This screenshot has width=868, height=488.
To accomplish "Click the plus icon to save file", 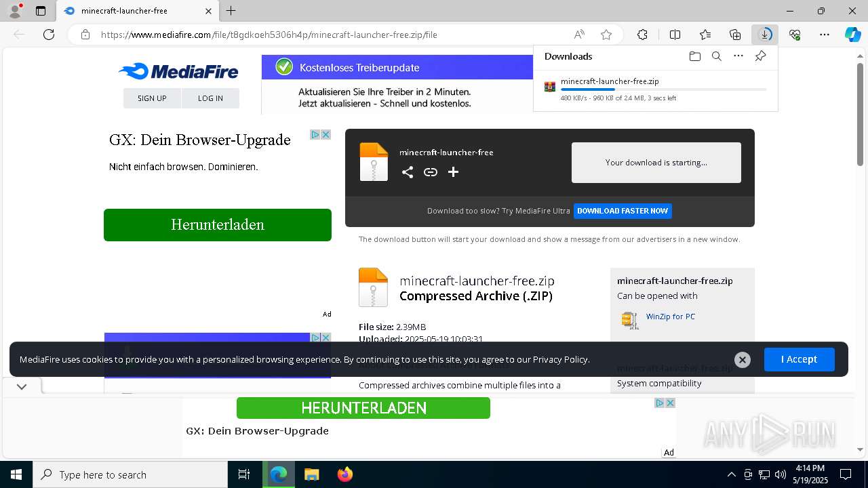I will click(x=454, y=172).
